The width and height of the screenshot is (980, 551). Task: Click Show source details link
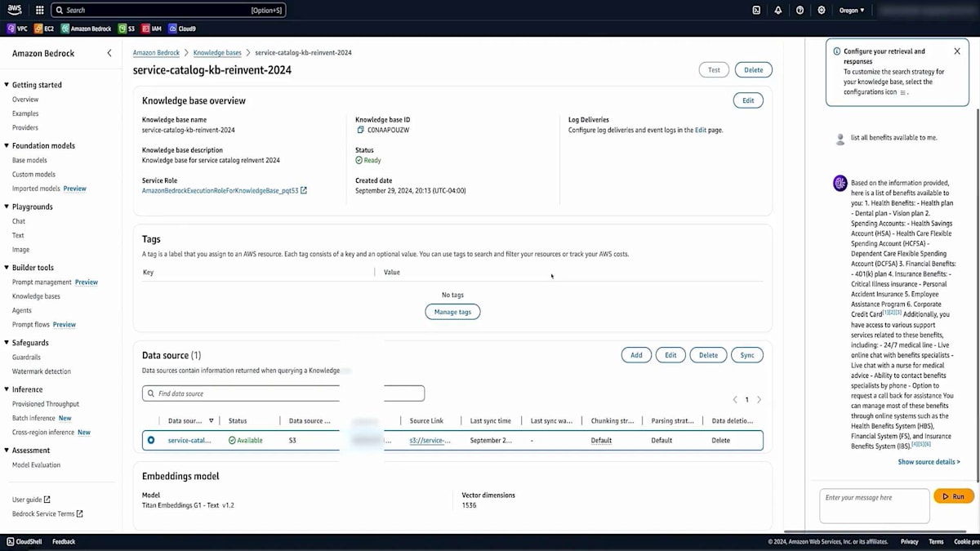coord(929,462)
